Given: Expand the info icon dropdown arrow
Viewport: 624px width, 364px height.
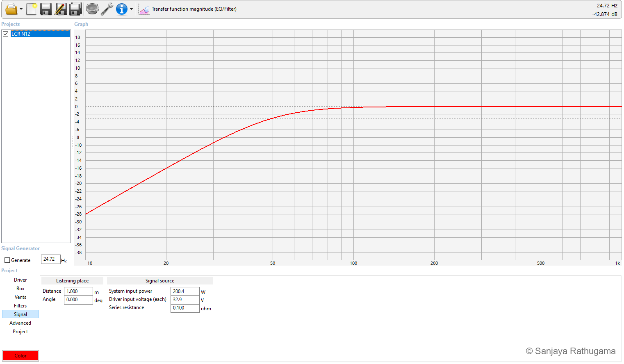Looking at the screenshot, I should [x=131, y=9].
